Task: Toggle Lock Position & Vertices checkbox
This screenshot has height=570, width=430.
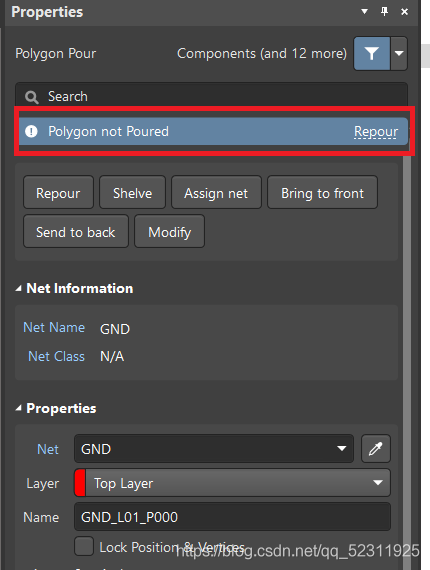Action: [x=84, y=546]
